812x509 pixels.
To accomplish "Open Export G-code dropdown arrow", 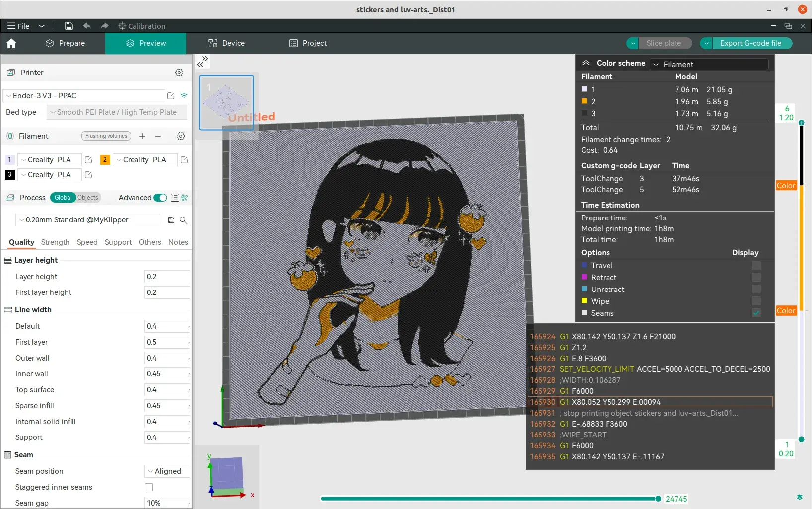I will coord(706,43).
